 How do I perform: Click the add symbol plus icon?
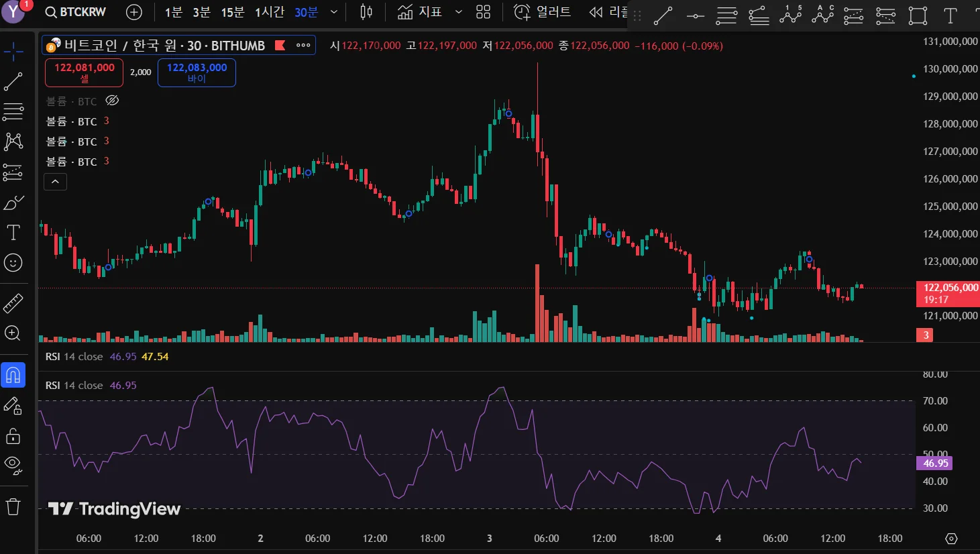[134, 12]
